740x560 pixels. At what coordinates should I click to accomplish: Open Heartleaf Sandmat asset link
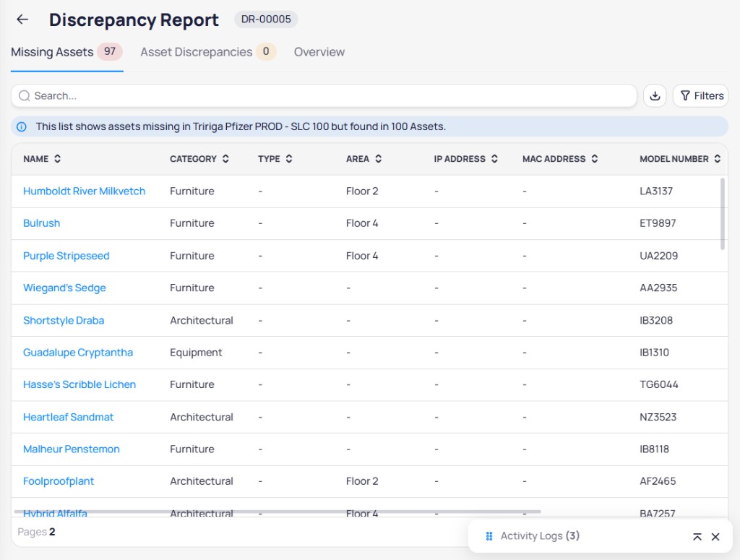[x=69, y=417]
